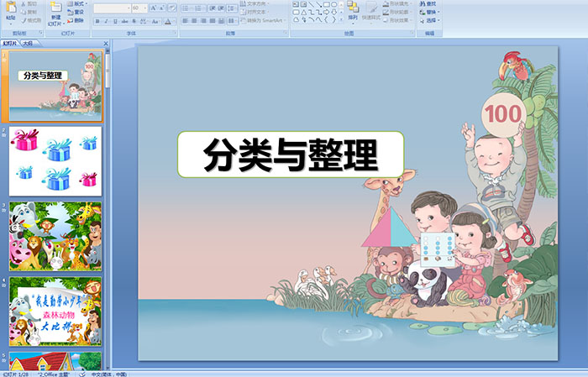Screen dimensions: 588x377
Task: Click the Select command in Editing
Action: pyautogui.click(x=429, y=20)
